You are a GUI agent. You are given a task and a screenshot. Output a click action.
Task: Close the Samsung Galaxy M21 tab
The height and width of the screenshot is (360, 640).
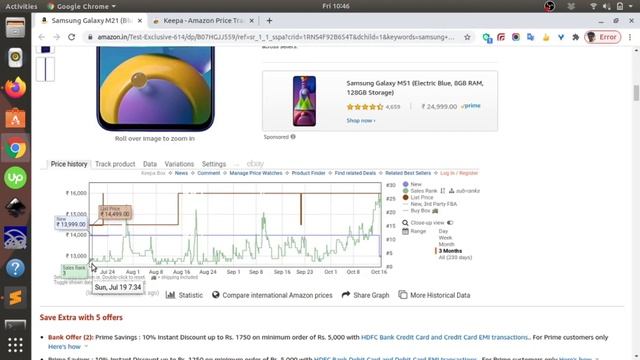pyautogui.click(x=140, y=20)
